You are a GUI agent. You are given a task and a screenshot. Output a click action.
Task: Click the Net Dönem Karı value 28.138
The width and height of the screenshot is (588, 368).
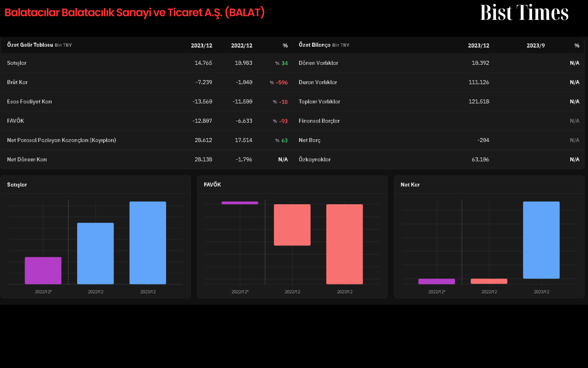point(203,159)
